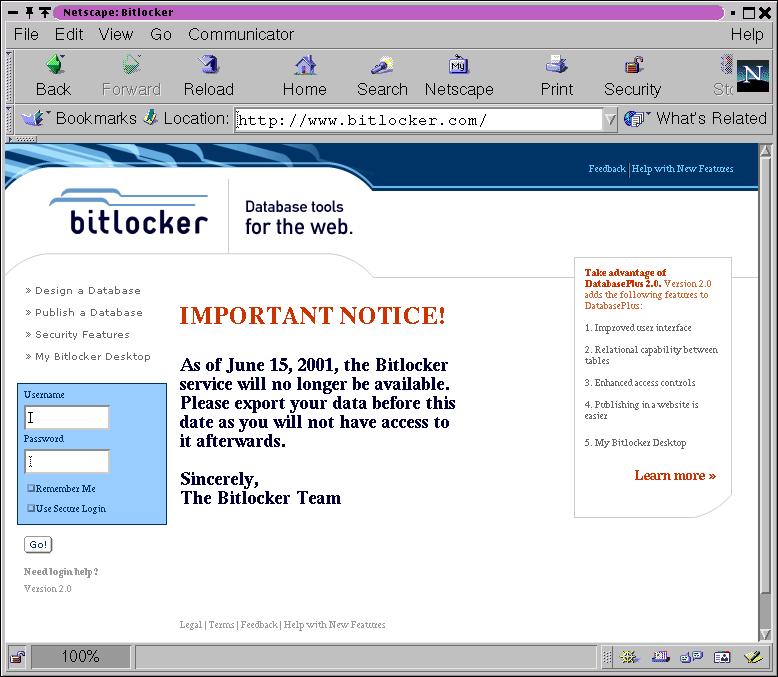Focus the Password input field
This screenshot has height=677, width=778.
[x=67, y=462]
